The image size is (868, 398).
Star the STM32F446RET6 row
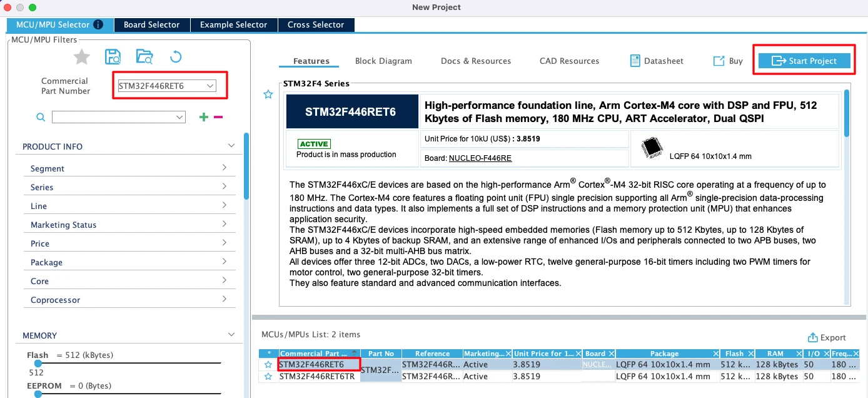(x=268, y=364)
